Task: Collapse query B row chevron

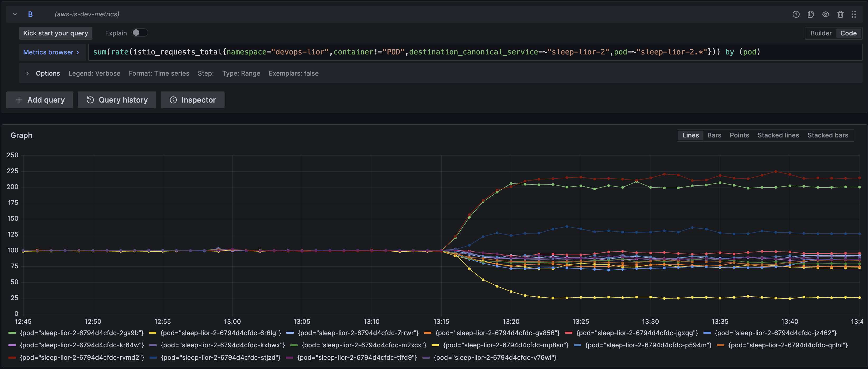Action: [x=15, y=14]
